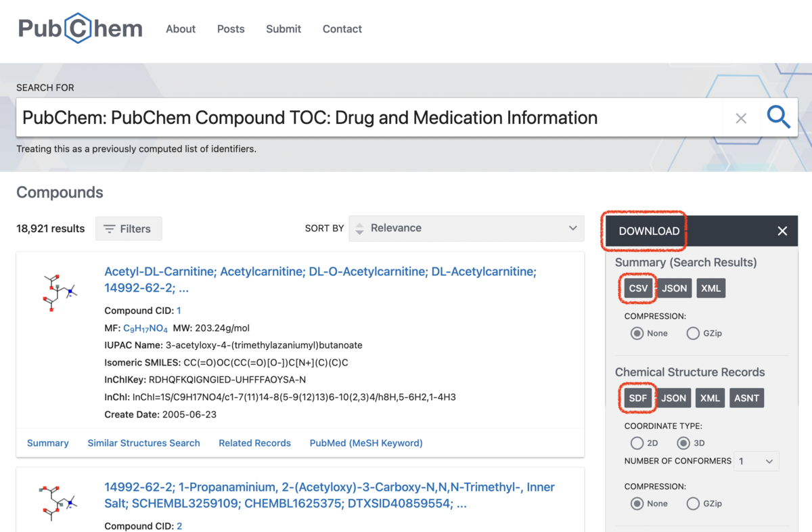This screenshot has height=532, width=812.
Task: Click inside the search text field
Action: [369, 118]
